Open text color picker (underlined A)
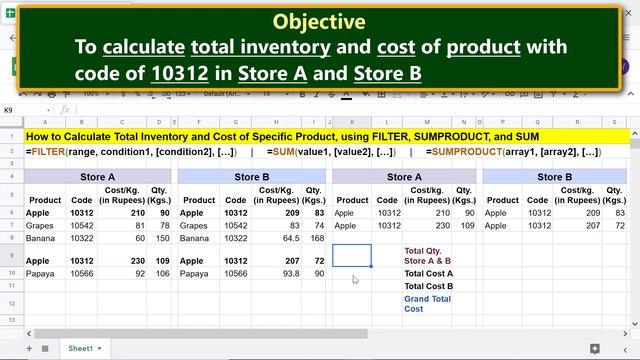The image size is (640, 360). (346, 94)
